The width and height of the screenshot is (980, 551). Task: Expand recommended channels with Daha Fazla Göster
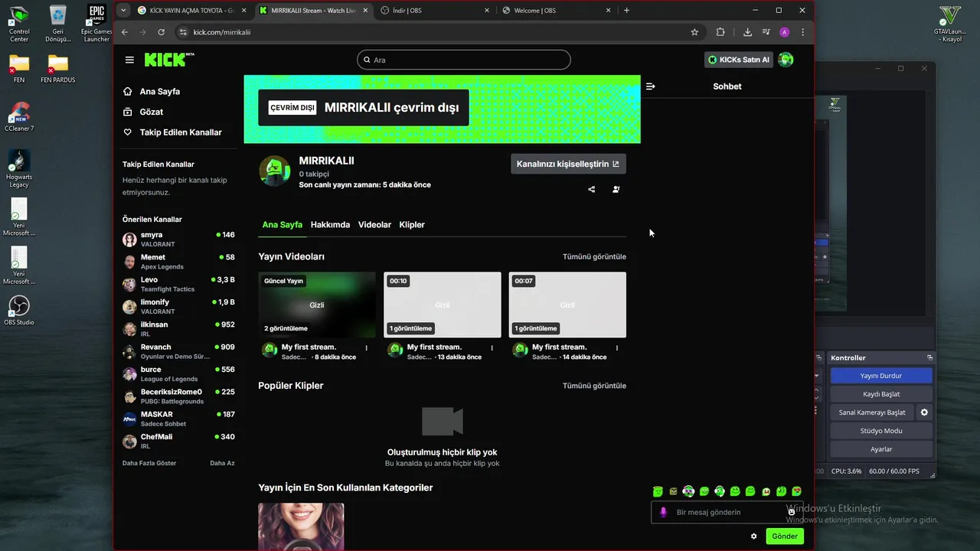coord(149,463)
